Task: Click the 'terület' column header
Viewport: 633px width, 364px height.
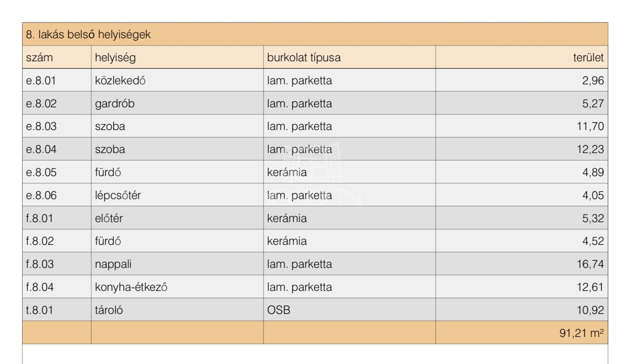Action: [x=522, y=57]
